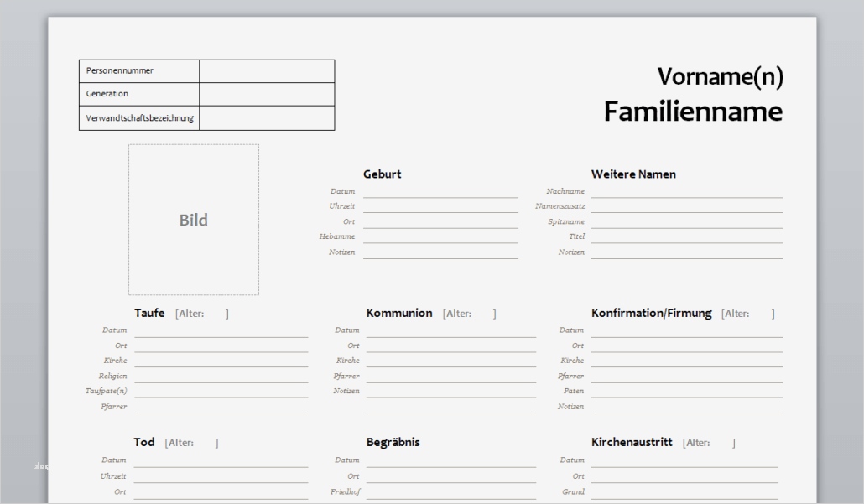Click the [Alter: ] field beside Kommunion
Image resolution: width=864 pixels, height=504 pixels.
(x=469, y=314)
